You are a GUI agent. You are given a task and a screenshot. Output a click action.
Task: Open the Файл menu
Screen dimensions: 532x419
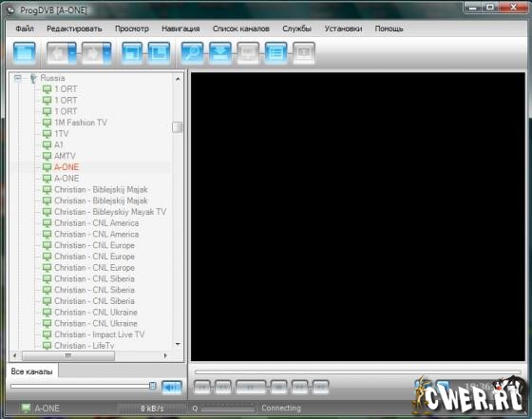[25, 29]
